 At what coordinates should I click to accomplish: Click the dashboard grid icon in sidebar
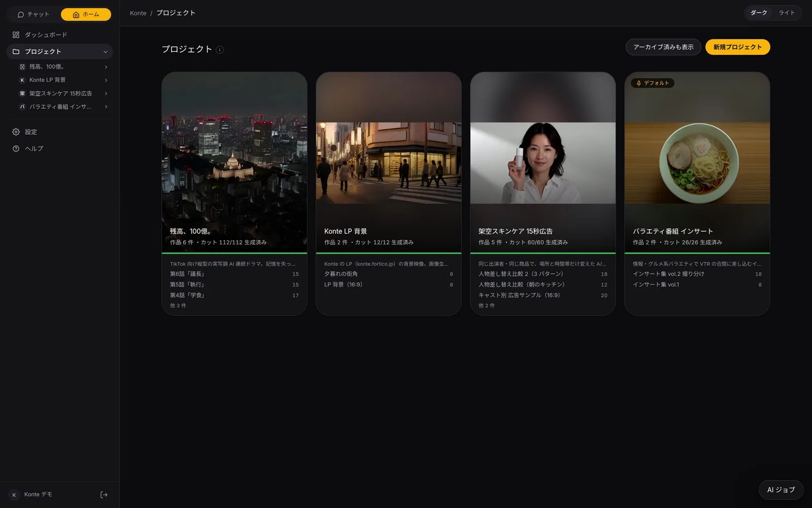coord(16,35)
